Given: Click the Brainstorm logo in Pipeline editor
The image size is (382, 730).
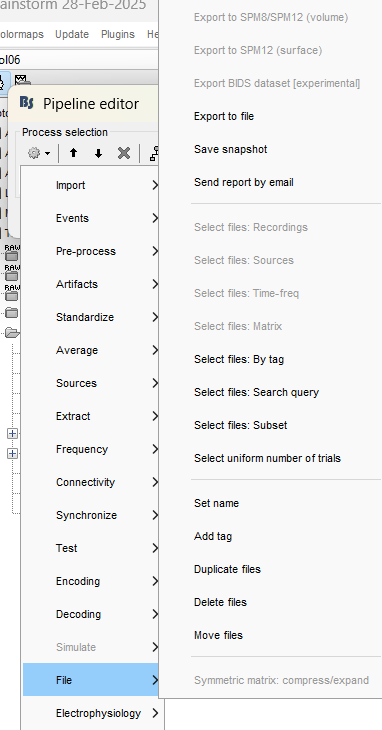Looking at the screenshot, I should click(27, 103).
